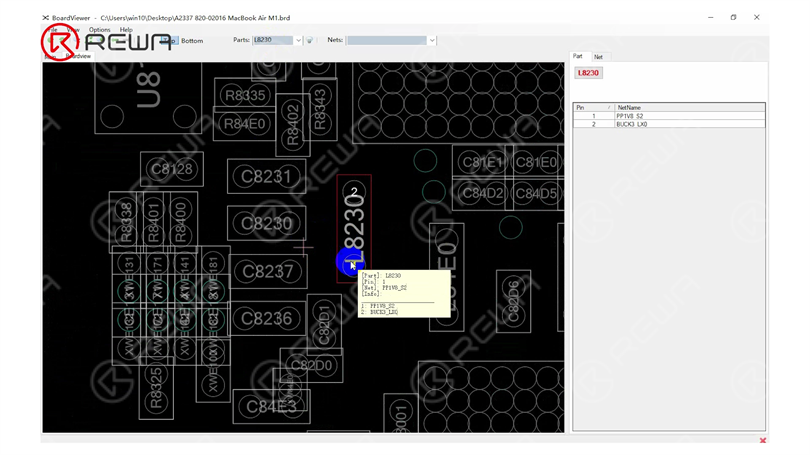
Task: Select resistor R8400 on the board
Action: pos(180,222)
